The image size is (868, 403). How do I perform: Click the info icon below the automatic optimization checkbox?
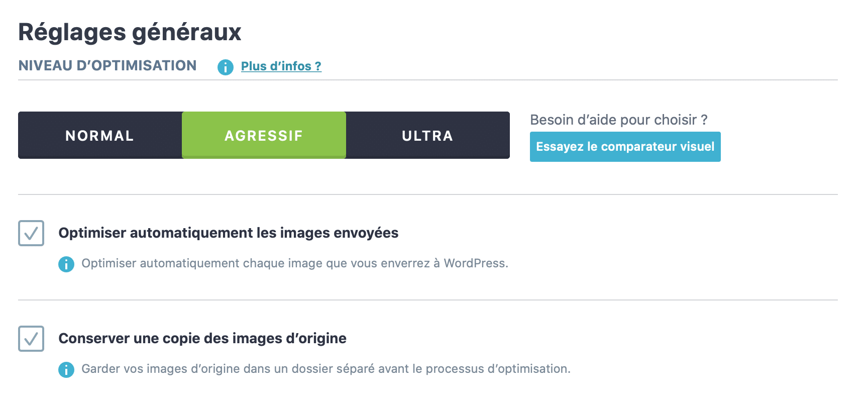point(66,263)
